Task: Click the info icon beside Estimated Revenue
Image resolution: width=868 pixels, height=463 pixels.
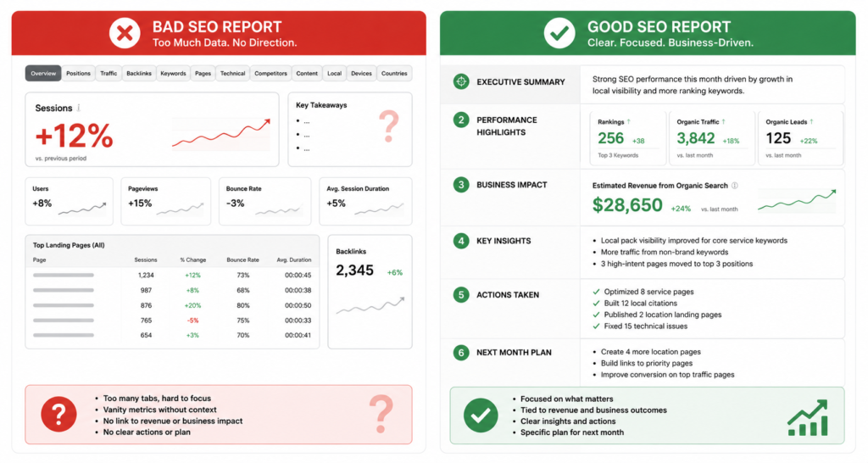Action: coord(735,186)
